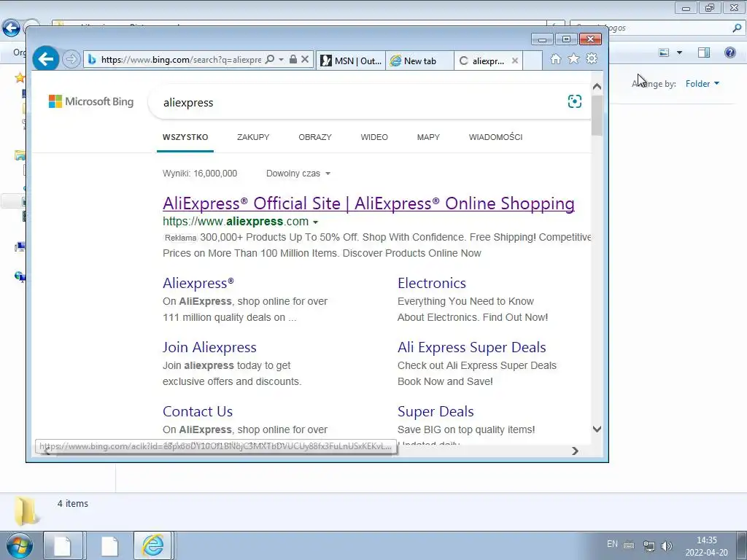Image resolution: width=747 pixels, height=560 pixels.
Task: Click the vertical scrollbar thumb
Action: (x=597, y=115)
